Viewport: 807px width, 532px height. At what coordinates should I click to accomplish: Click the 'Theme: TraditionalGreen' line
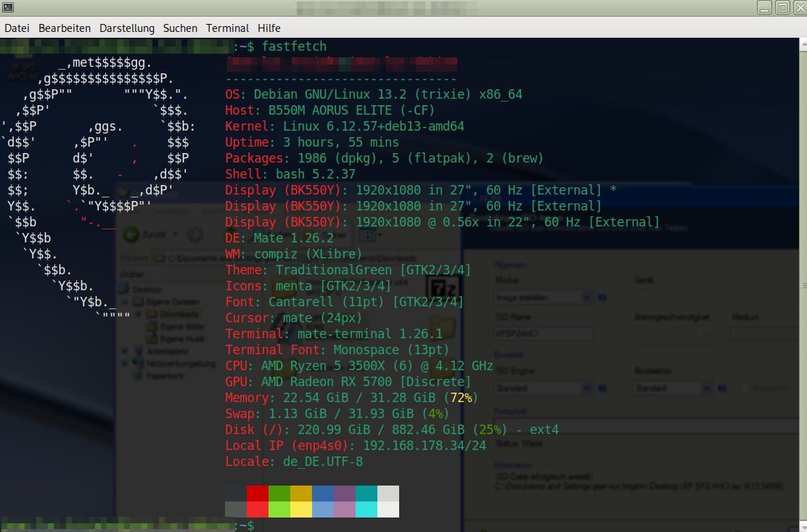348,270
